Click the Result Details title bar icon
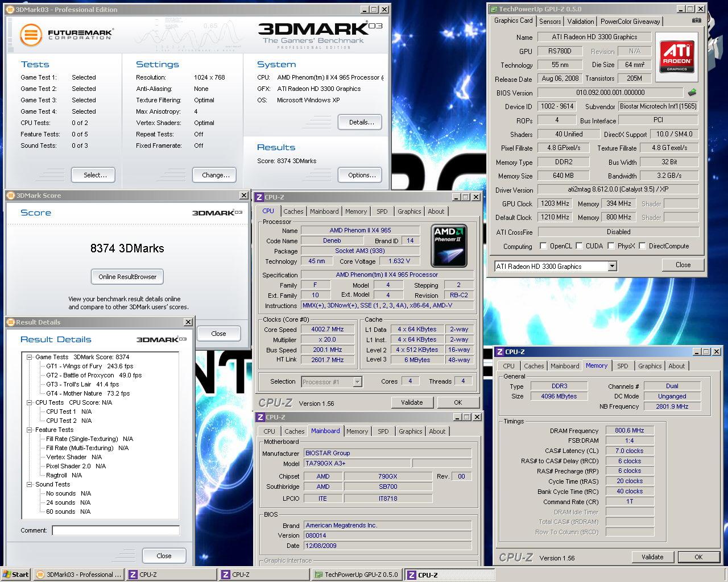The image size is (728, 582). [x=11, y=322]
